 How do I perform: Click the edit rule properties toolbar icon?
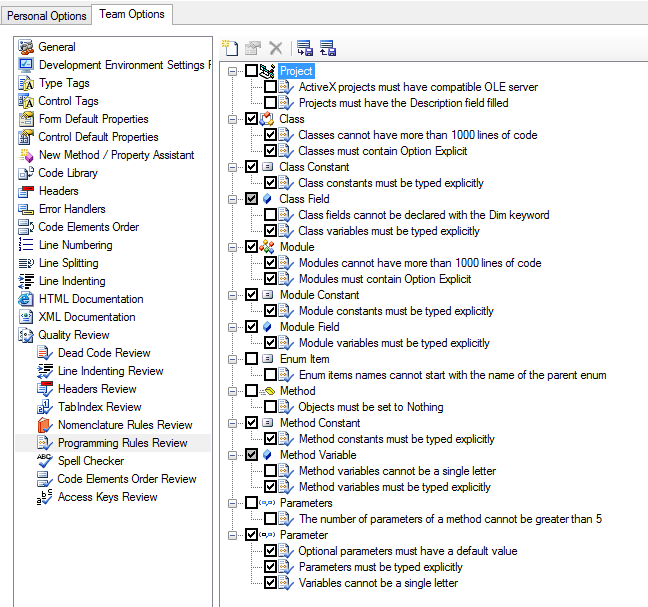click(x=253, y=48)
